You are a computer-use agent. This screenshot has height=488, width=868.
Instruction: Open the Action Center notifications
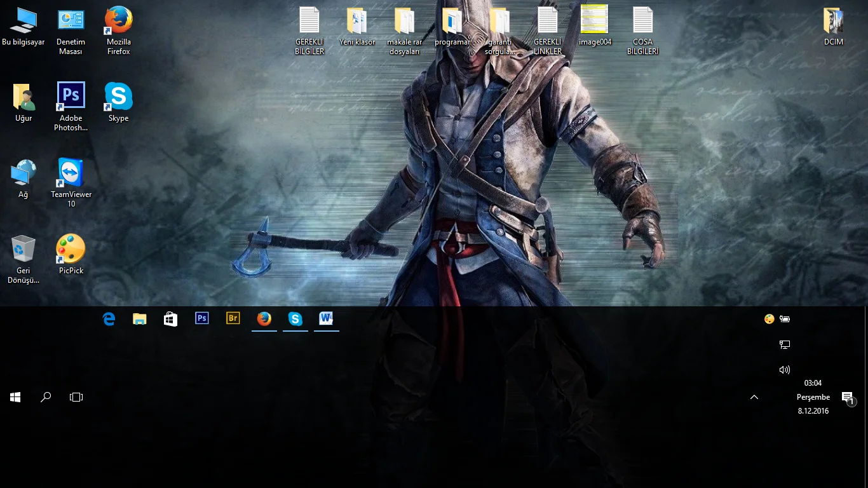pyautogui.click(x=848, y=398)
